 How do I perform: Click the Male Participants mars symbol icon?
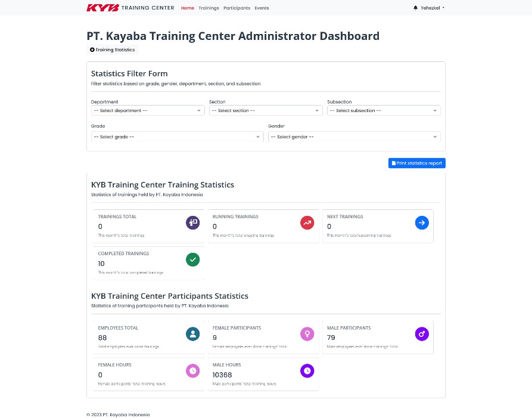421,334
